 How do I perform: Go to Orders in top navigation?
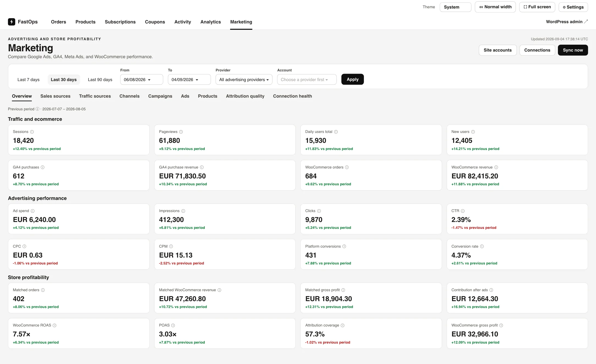(x=58, y=22)
